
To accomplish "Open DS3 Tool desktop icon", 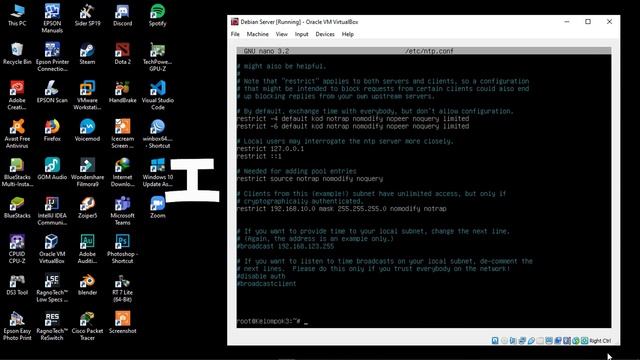I will coord(17,284).
